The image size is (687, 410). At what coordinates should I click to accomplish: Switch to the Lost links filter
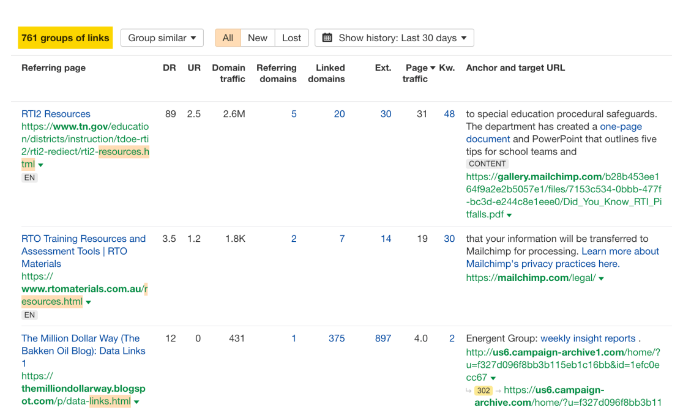click(291, 38)
